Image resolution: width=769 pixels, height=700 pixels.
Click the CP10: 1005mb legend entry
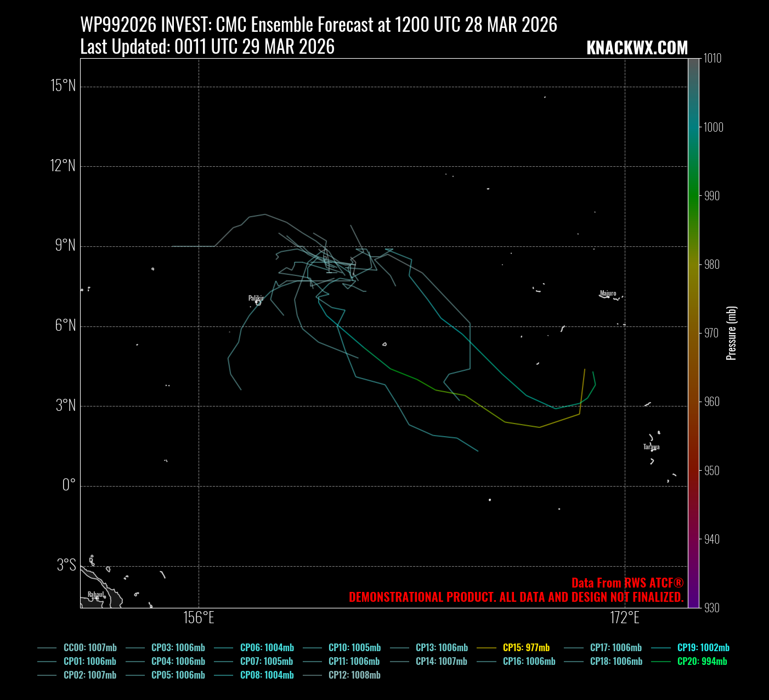354,647
